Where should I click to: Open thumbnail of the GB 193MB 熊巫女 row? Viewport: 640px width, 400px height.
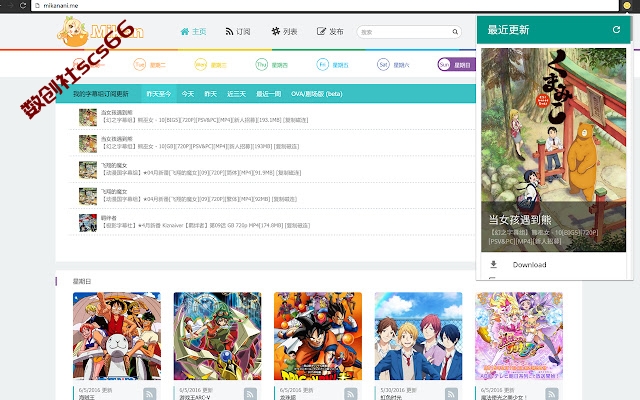coord(88,144)
